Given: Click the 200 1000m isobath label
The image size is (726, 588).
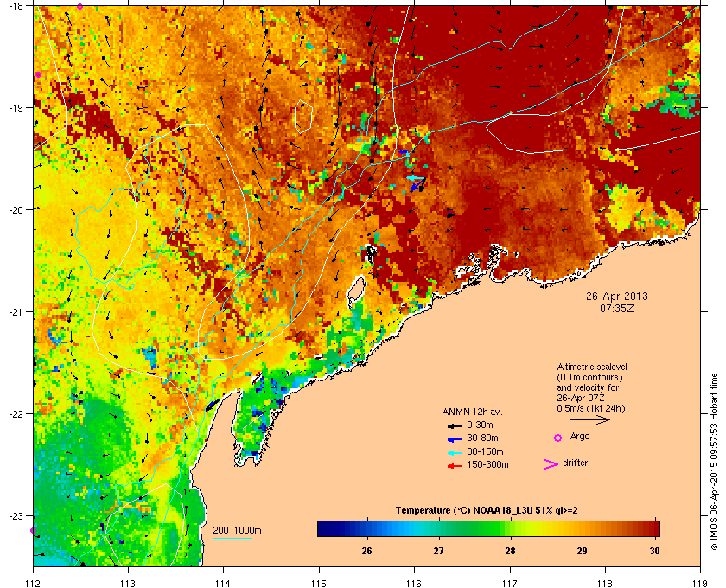Looking at the screenshot, I should (x=237, y=531).
